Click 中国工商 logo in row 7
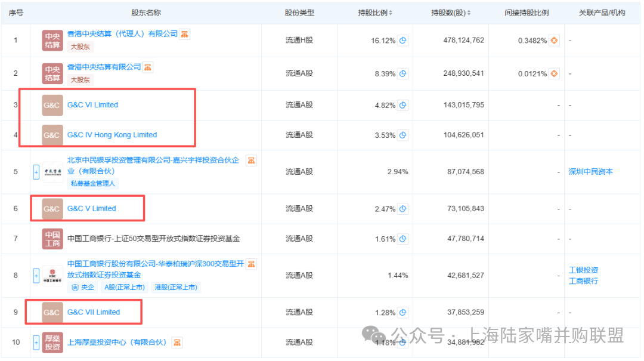This screenshot has height=361, width=644. pos(52,239)
